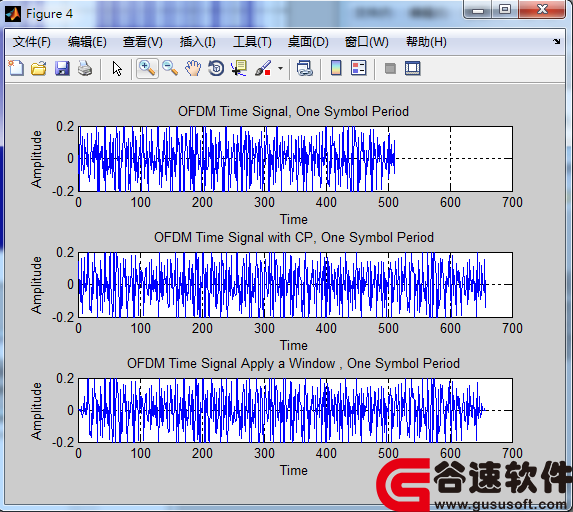The width and height of the screenshot is (573, 512).
Task: Expand the Brush color dropdown arrow
Action: 280,68
